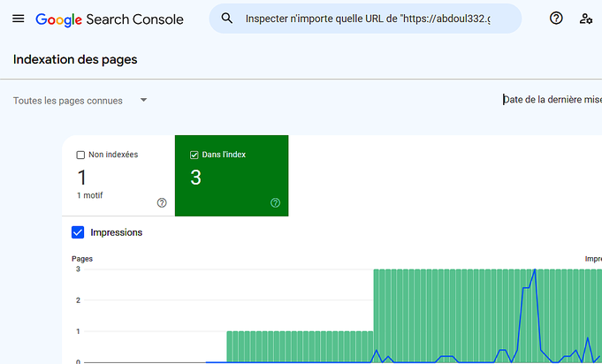The height and width of the screenshot is (364, 602).
Task: Open the hamburger main menu
Action: (18, 19)
